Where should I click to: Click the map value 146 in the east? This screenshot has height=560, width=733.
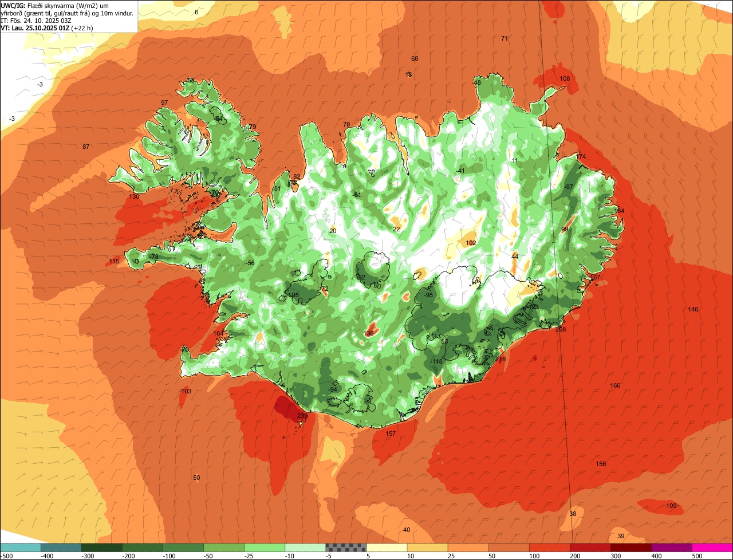pyautogui.click(x=693, y=310)
